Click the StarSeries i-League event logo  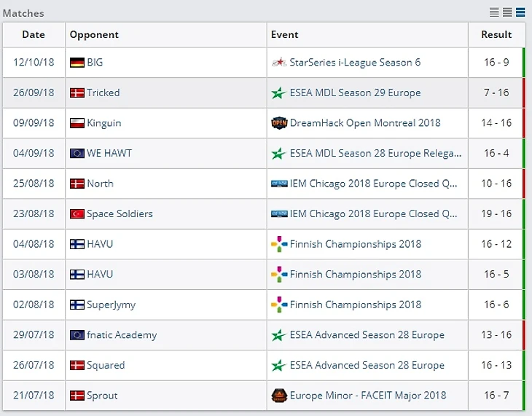pos(278,63)
